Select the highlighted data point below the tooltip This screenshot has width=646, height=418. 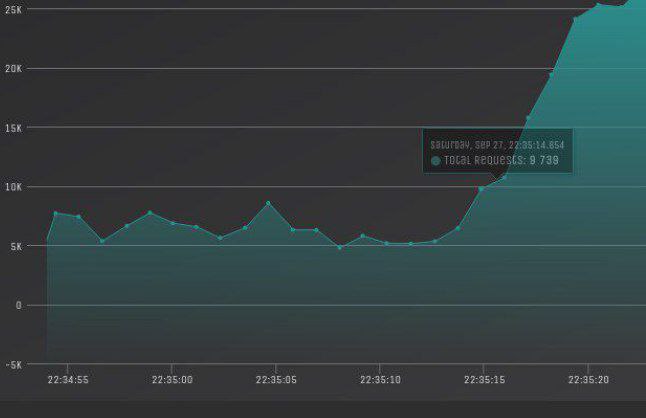(481, 188)
